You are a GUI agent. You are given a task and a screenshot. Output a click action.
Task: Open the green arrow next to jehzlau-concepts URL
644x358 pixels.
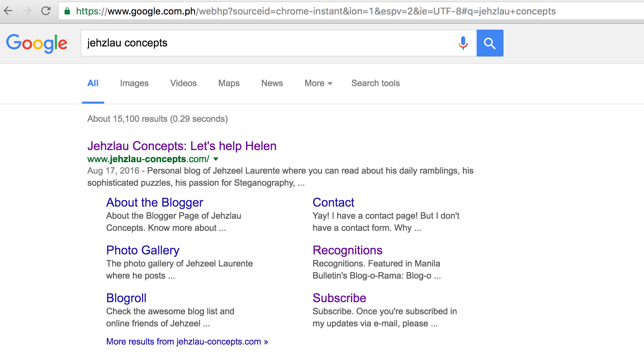click(216, 159)
